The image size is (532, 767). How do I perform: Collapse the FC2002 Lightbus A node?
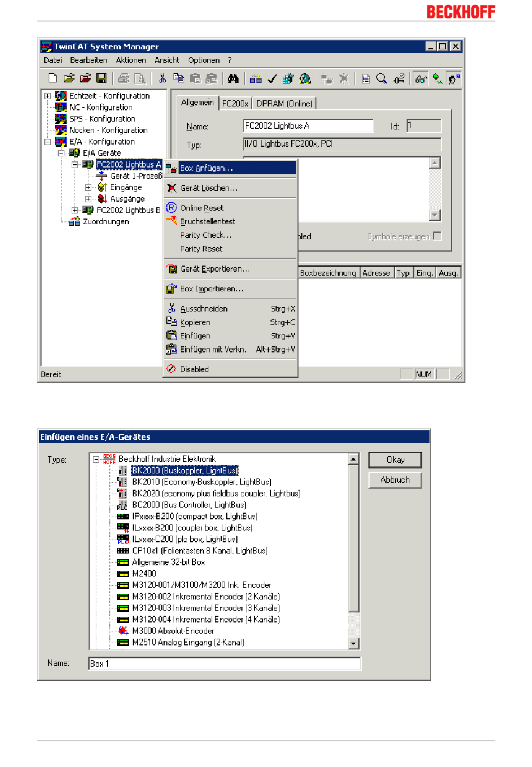74,165
